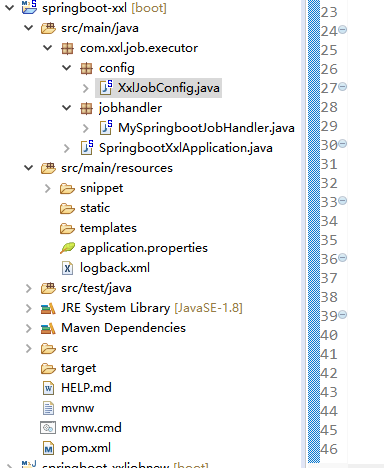Select pom.xml file name
Image resolution: width=384 pixels, height=468 pixels.
pos(86,448)
